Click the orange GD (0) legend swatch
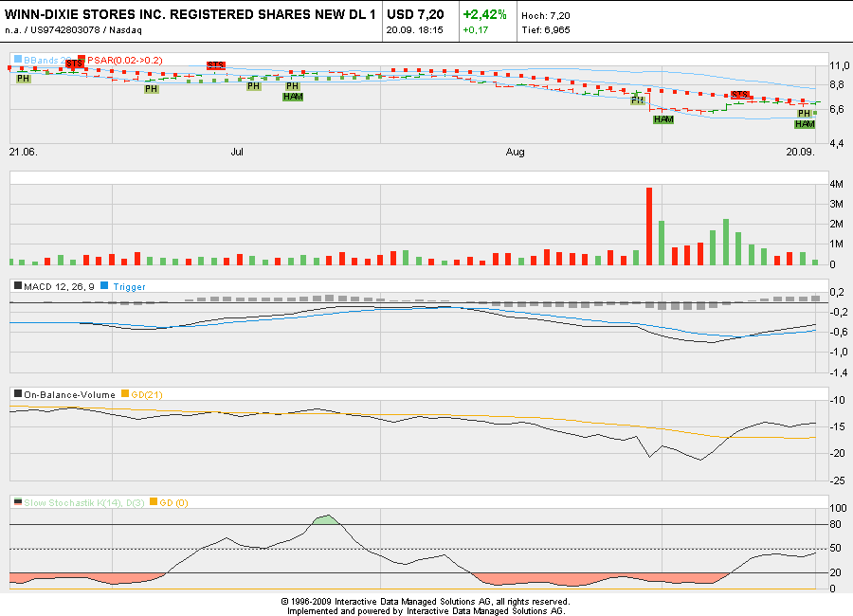 click(x=154, y=501)
